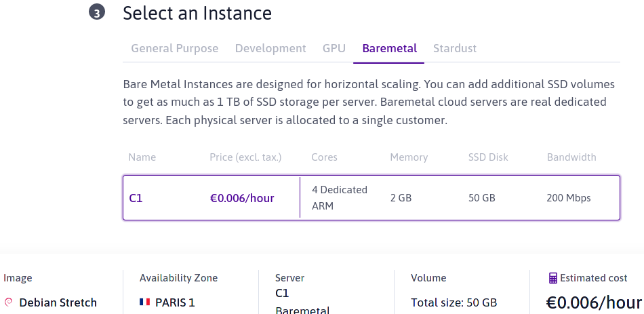Viewport: 644px width, 314px height.
Task: Open the General Purpose tab
Action: (174, 48)
